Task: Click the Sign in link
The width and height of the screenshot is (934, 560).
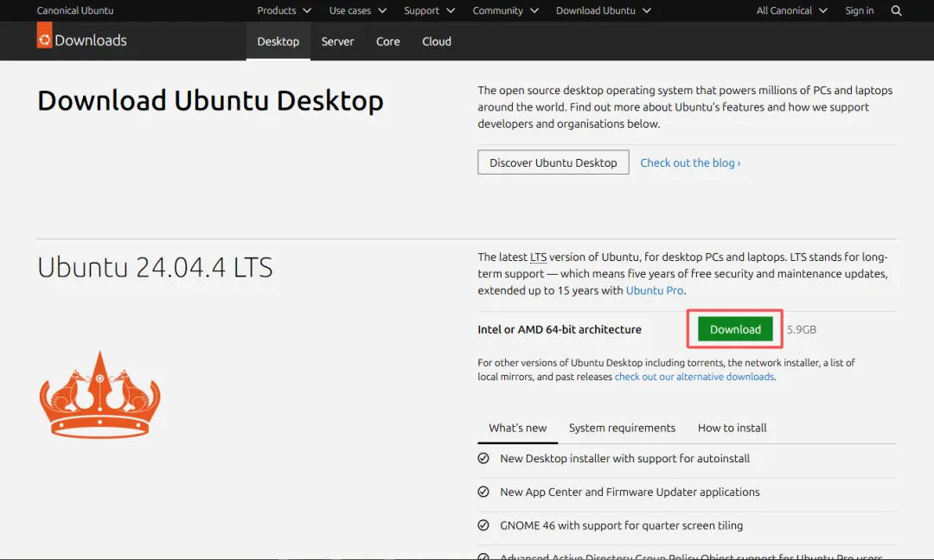Action: [859, 10]
